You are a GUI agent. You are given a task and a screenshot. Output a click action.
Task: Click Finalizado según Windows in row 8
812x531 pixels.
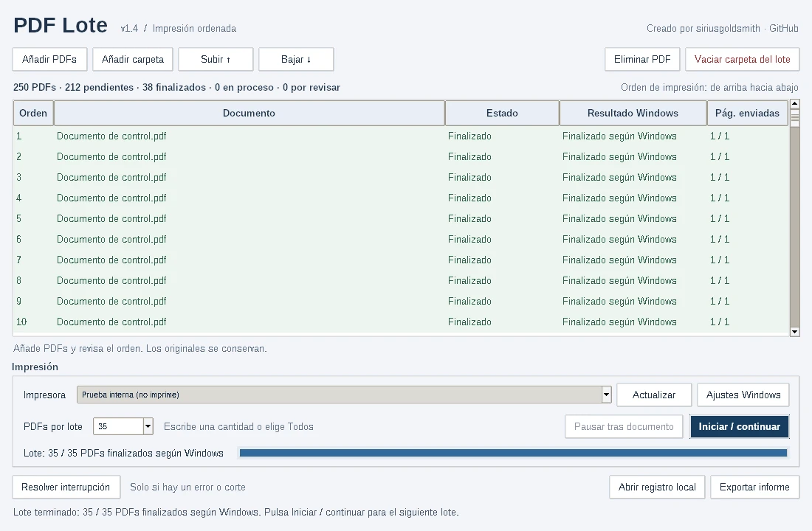coord(619,280)
